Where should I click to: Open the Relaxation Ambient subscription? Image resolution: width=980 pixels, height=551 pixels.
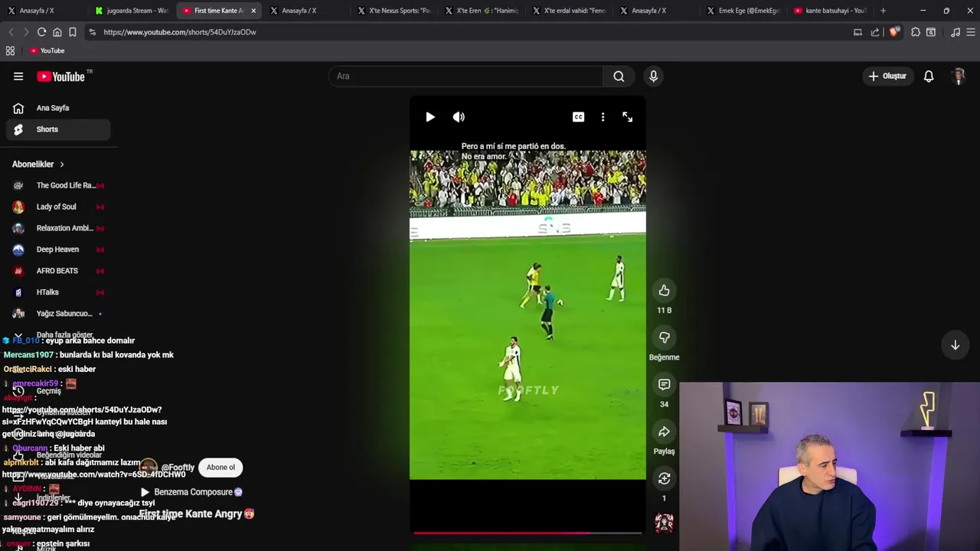[x=58, y=228]
